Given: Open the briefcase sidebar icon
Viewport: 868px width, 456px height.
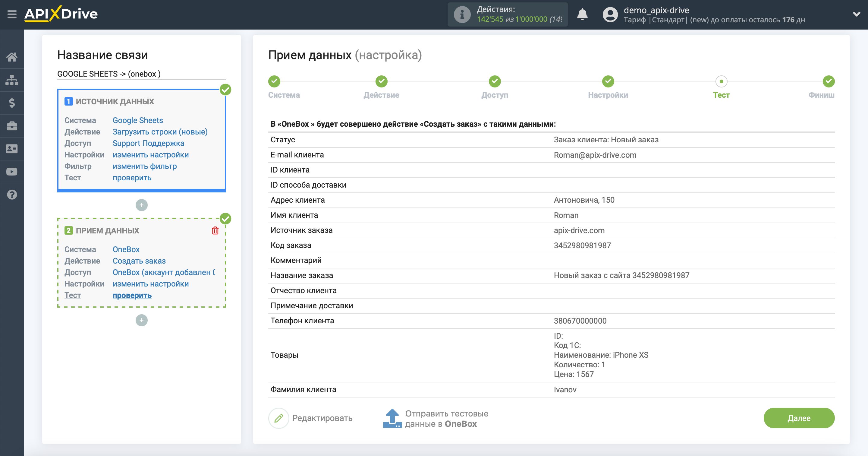Looking at the screenshot, I should (x=12, y=126).
